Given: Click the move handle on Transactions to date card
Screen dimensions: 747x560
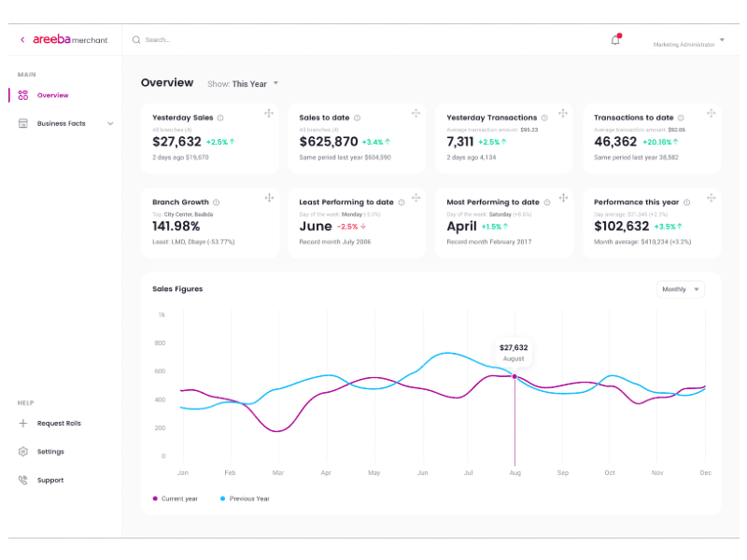Looking at the screenshot, I should [x=711, y=113].
